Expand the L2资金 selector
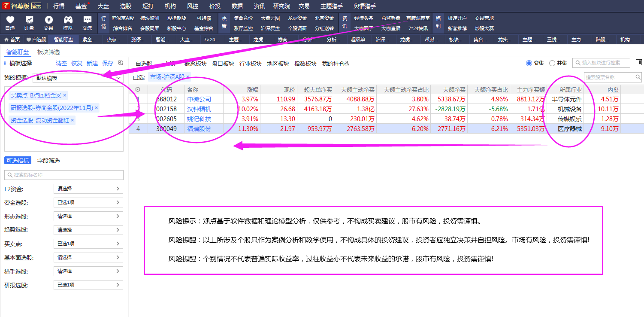 (x=88, y=189)
